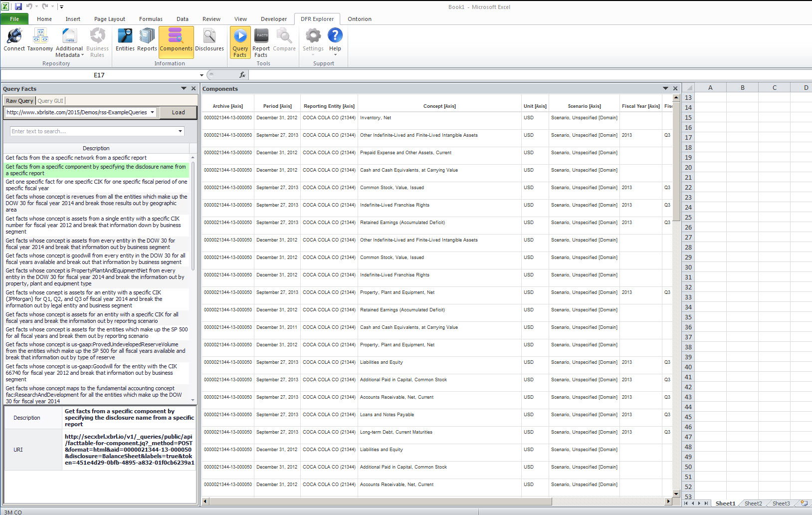The image size is (812, 515).
Task: Select the Raw Query tab
Action: click(x=19, y=101)
